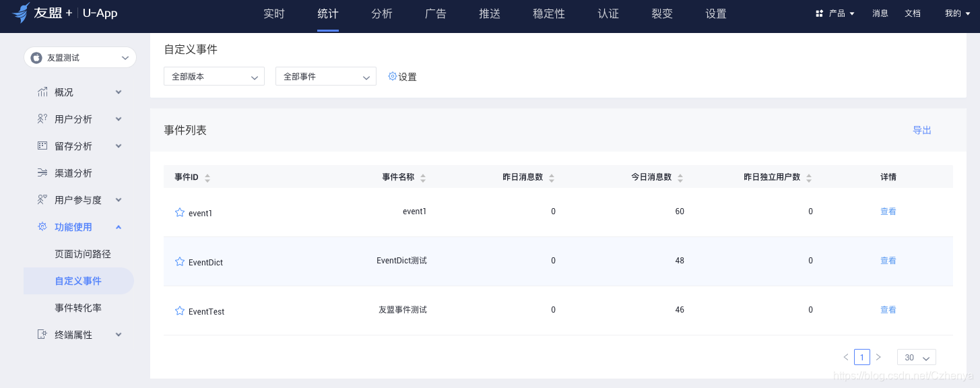Expand the 用户参与度 chevron
The height and width of the screenshot is (388, 980).
point(119,200)
